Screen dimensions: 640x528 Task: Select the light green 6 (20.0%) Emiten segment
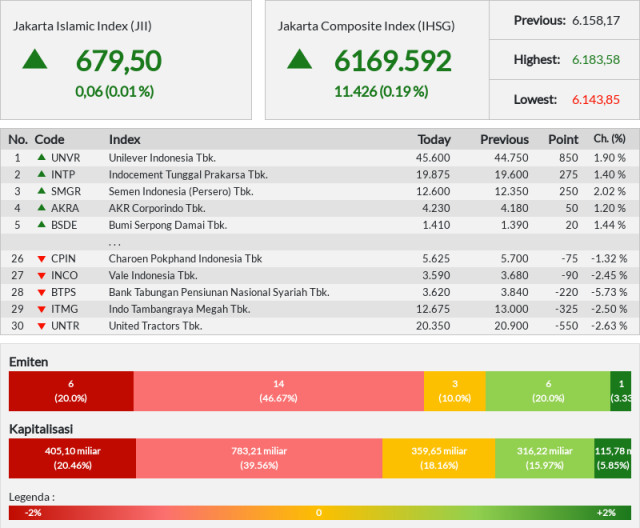click(548, 391)
